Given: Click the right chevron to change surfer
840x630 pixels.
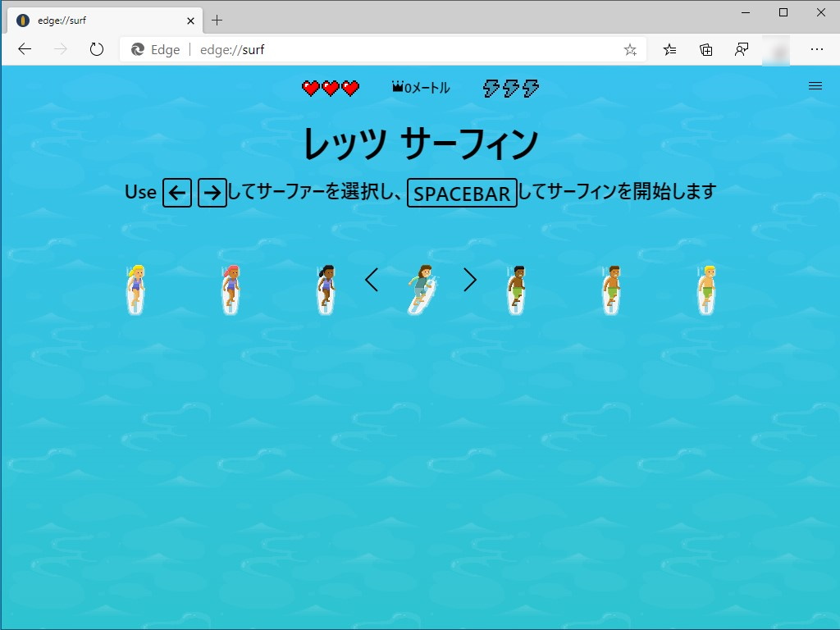Looking at the screenshot, I should click(470, 280).
